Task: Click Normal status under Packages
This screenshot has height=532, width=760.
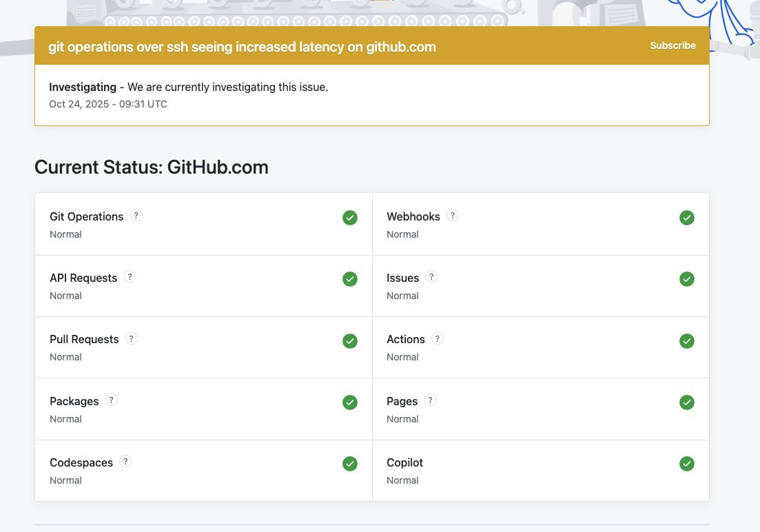Action: [65, 420]
